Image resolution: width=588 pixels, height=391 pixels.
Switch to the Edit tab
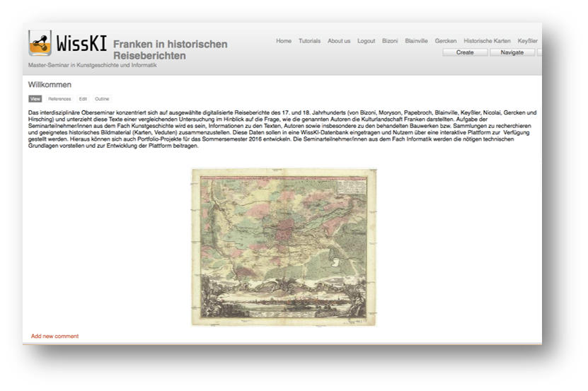[83, 99]
